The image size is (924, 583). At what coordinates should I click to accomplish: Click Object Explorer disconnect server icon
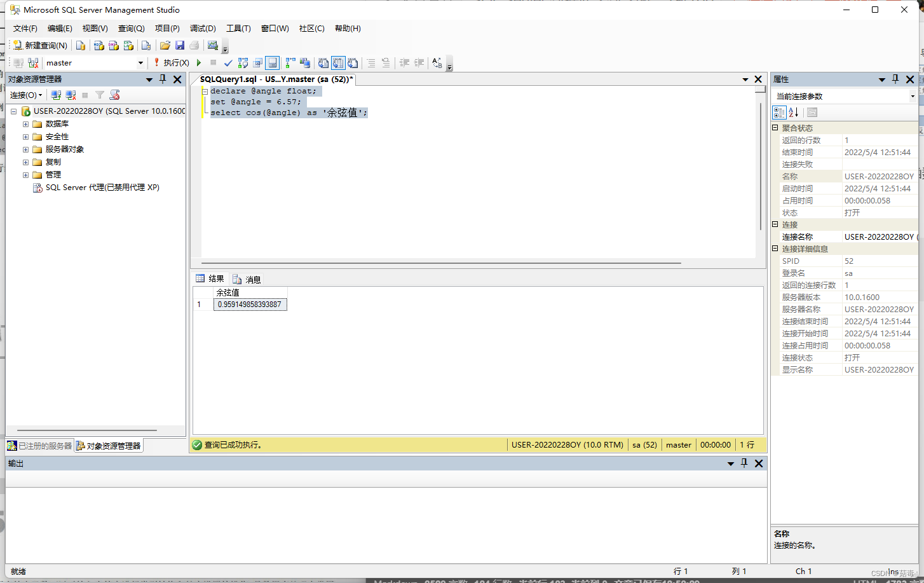pyautogui.click(x=71, y=95)
